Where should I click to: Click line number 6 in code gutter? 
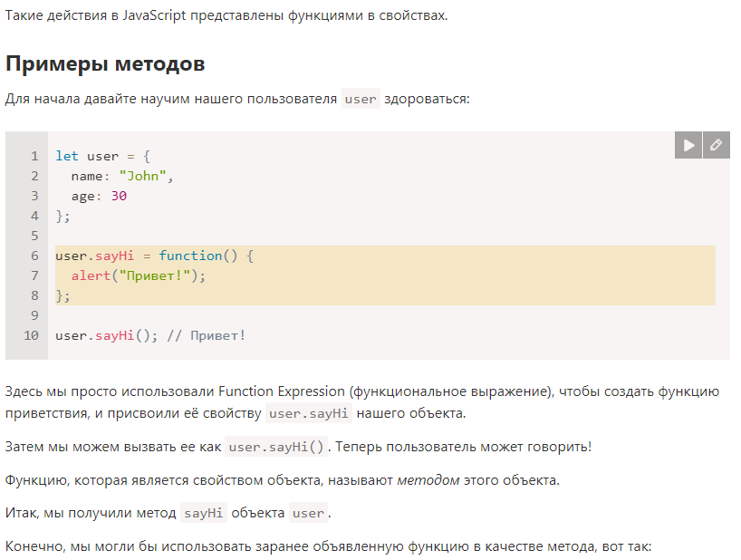pos(34,256)
